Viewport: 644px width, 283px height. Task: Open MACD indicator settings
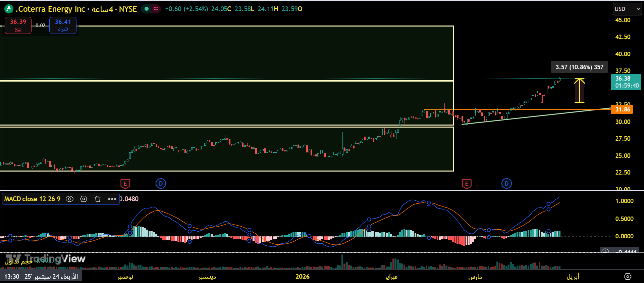tap(84, 199)
